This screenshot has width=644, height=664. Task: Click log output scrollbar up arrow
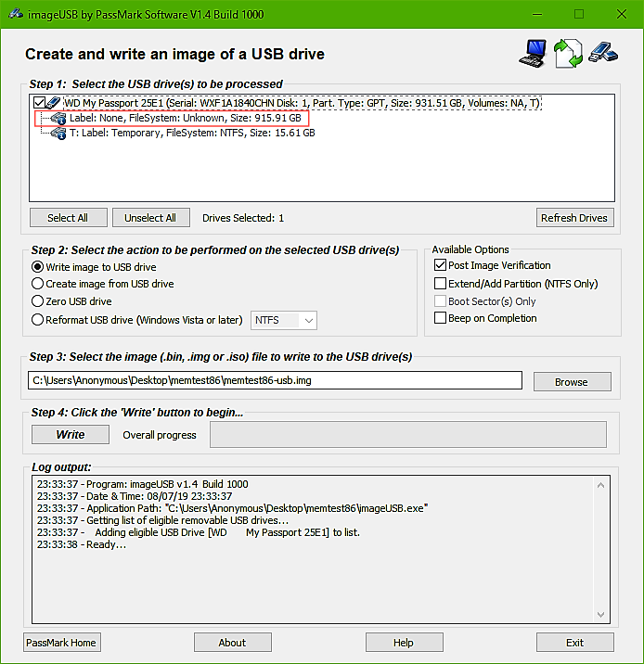click(x=600, y=485)
